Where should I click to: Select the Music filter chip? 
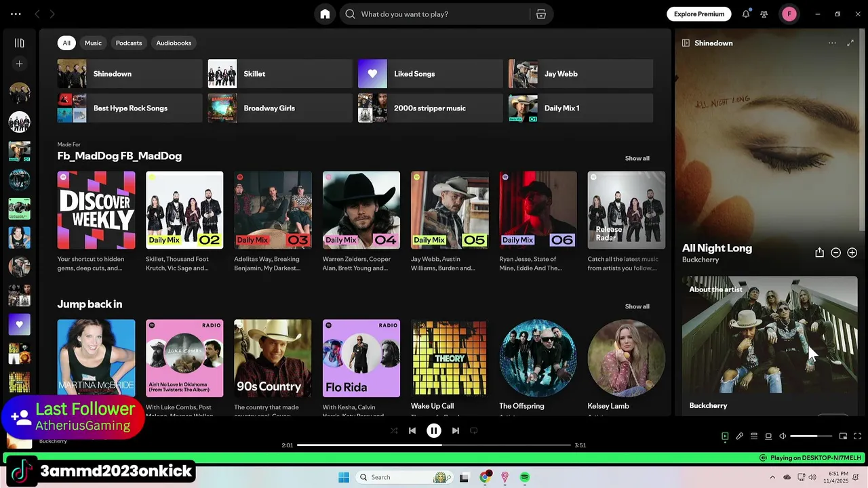93,43
